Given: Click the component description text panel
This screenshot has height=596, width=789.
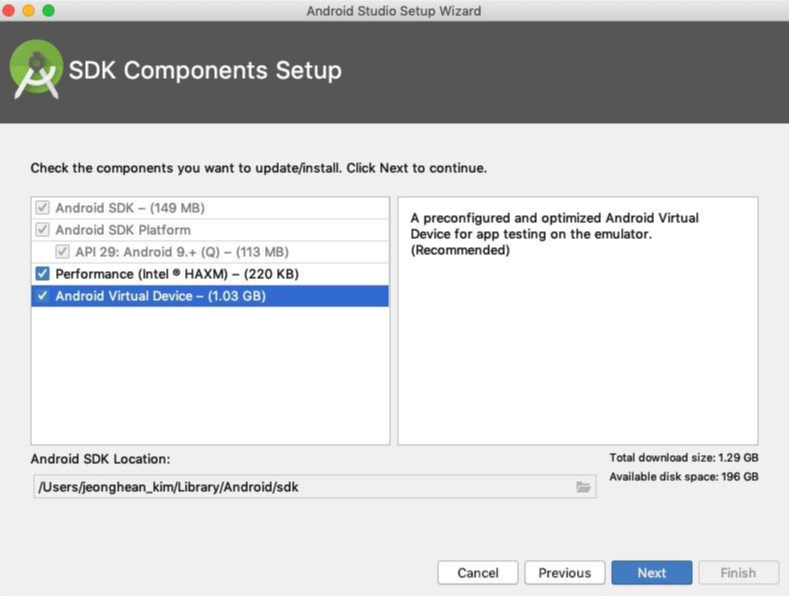Looking at the screenshot, I should click(x=578, y=321).
